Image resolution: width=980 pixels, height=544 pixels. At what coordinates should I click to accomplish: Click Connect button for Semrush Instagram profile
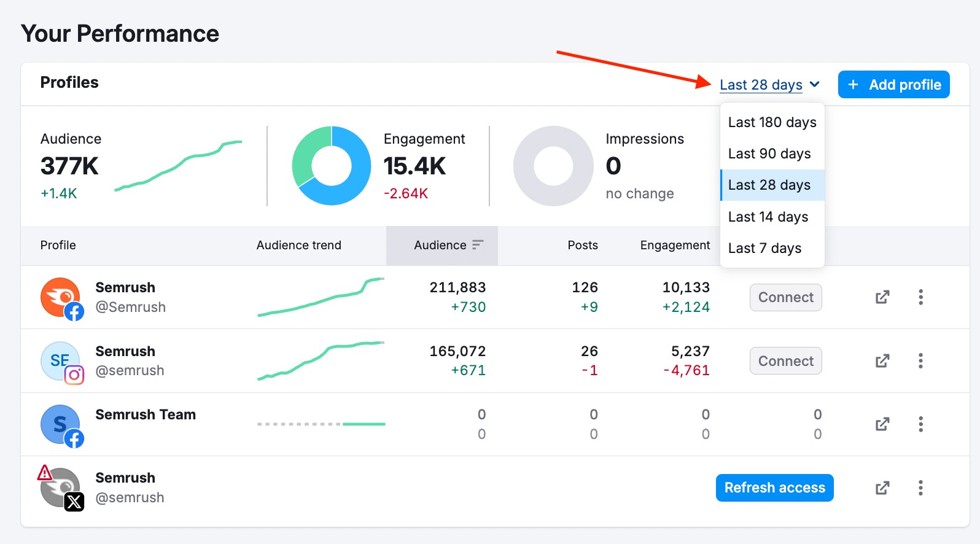click(785, 361)
